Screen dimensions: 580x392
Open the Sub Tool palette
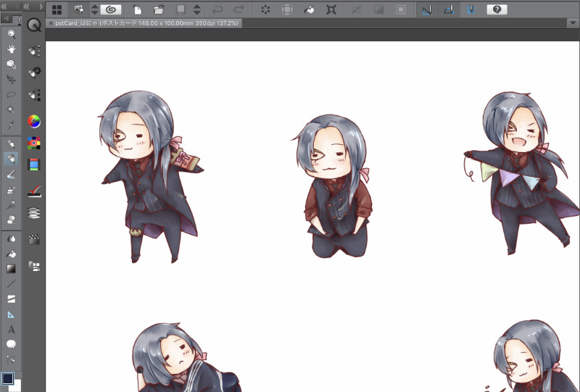pyautogui.click(x=34, y=51)
